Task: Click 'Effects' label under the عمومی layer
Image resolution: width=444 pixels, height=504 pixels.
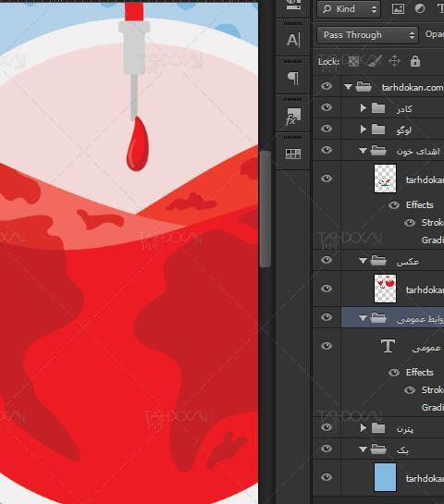Action: [420, 372]
